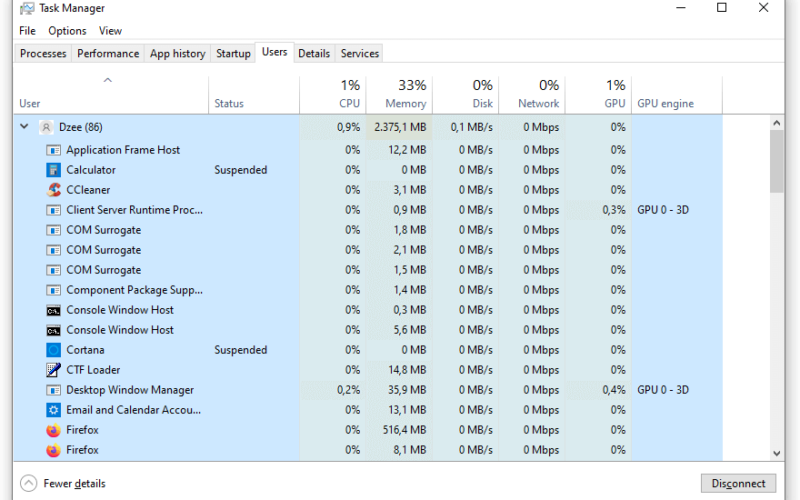Click the Dzee user avatar icon
Image resolution: width=800 pixels, height=500 pixels.
(x=46, y=127)
